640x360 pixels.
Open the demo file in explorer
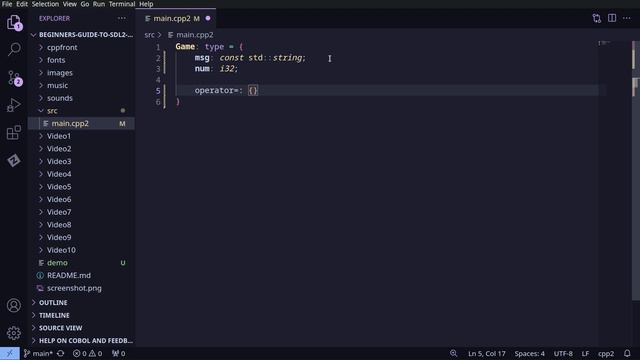pos(82,262)
